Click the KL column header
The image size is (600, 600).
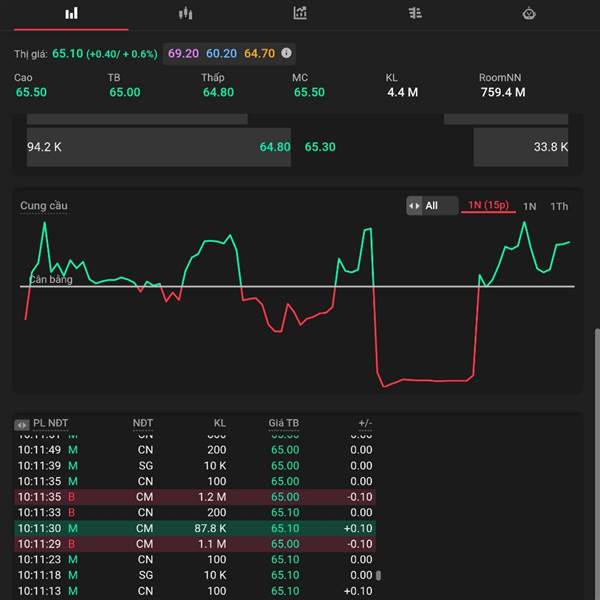click(220, 423)
